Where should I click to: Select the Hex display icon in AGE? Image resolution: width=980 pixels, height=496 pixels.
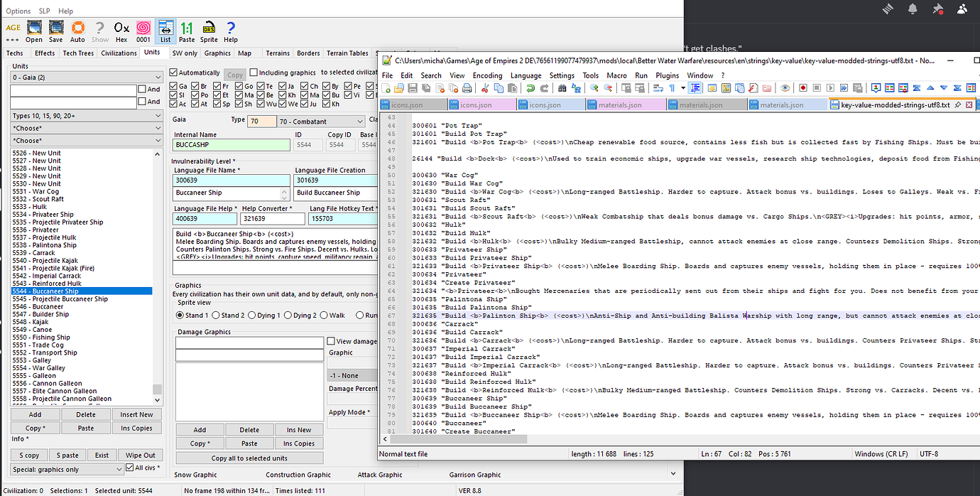click(x=121, y=28)
